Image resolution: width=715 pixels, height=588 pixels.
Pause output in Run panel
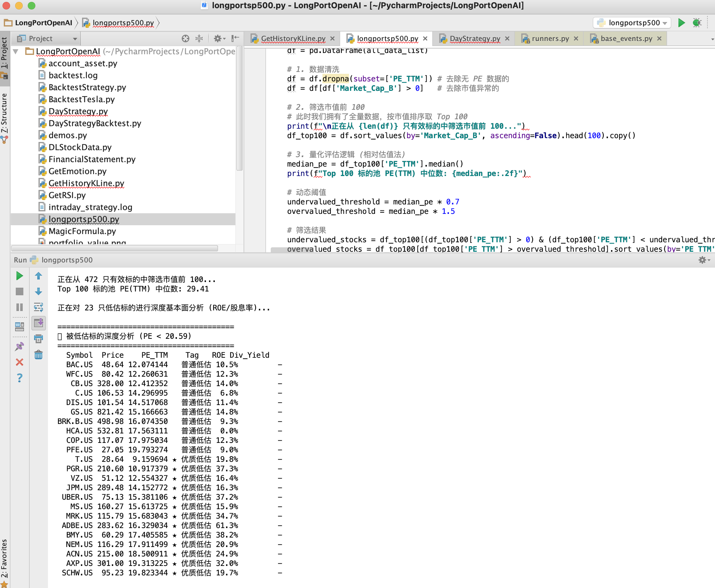pos(20,307)
